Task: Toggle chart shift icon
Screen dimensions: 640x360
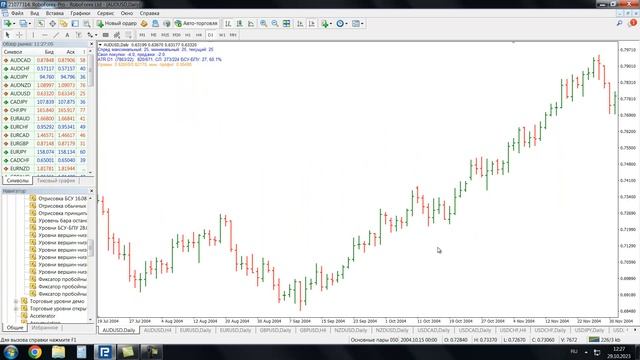Action: point(311,24)
